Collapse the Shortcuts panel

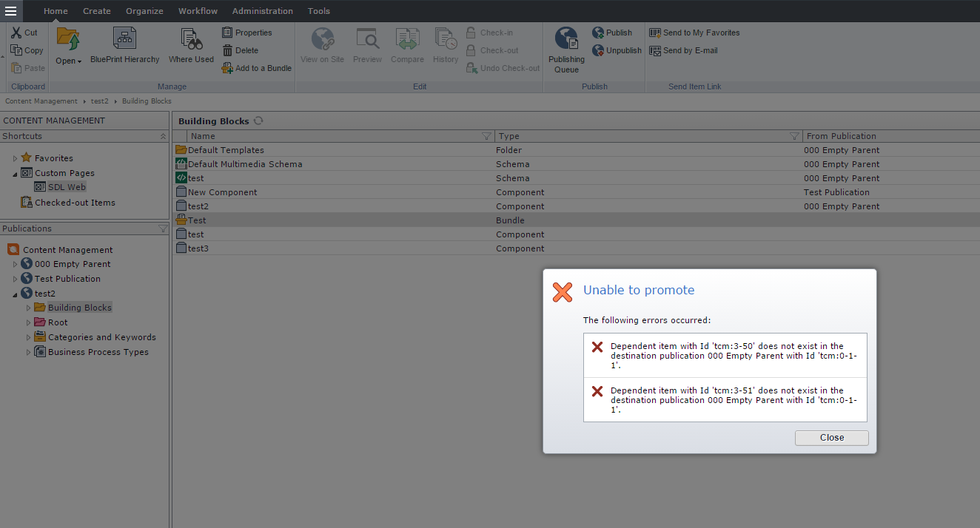[x=163, y=136]
